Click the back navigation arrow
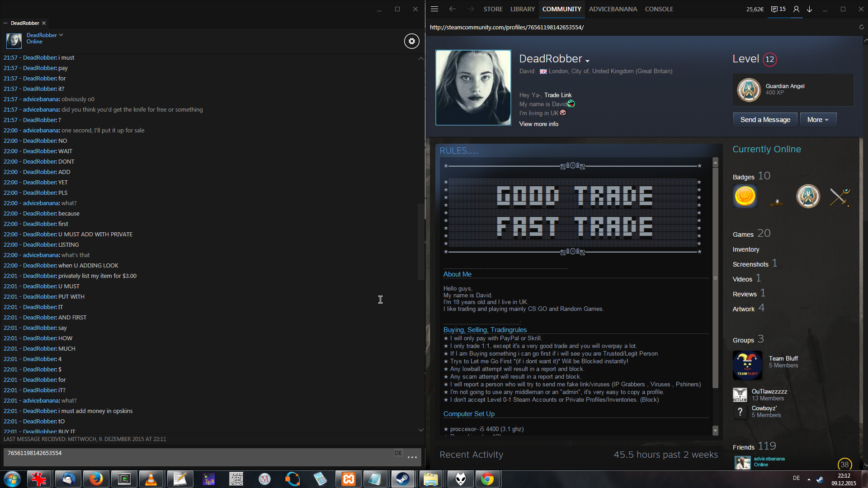Screen dimensions: 868x488 (x=452, y=9)
